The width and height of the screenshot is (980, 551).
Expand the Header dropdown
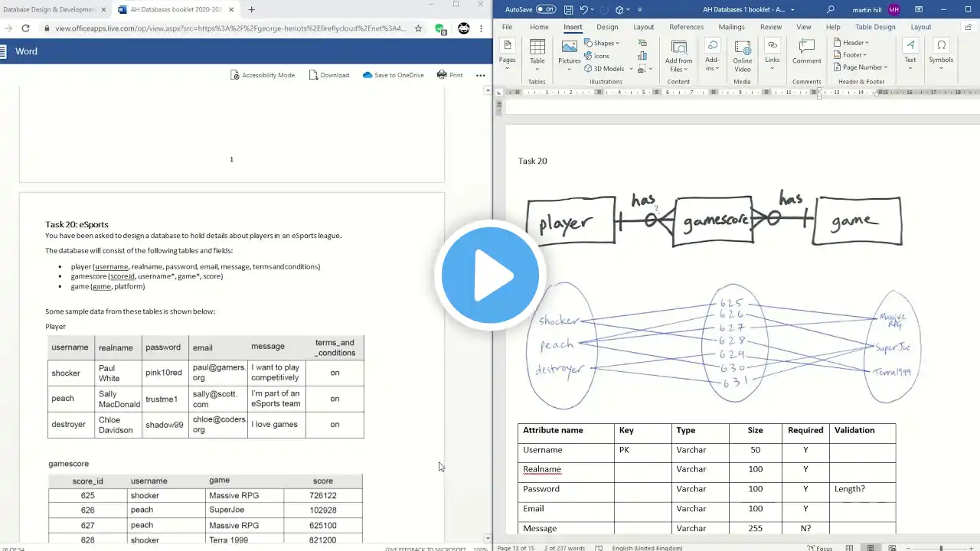click(x=851, y=43)
